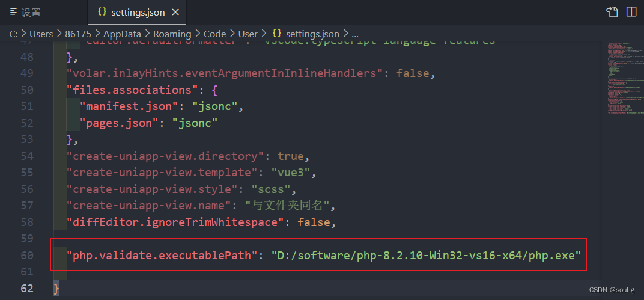Click the closing brace on line 62
The image size is (644, 300).
(x=56, y=289)
